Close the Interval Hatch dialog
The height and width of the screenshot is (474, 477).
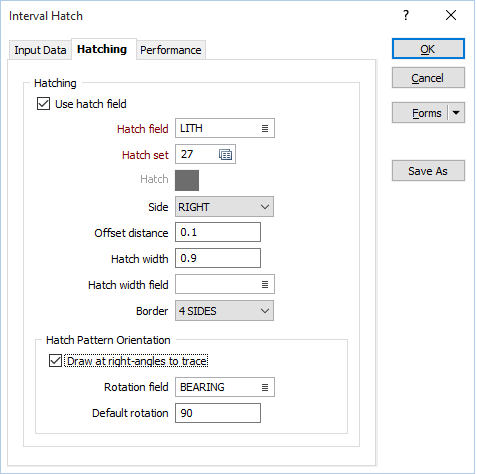[451, 15]
